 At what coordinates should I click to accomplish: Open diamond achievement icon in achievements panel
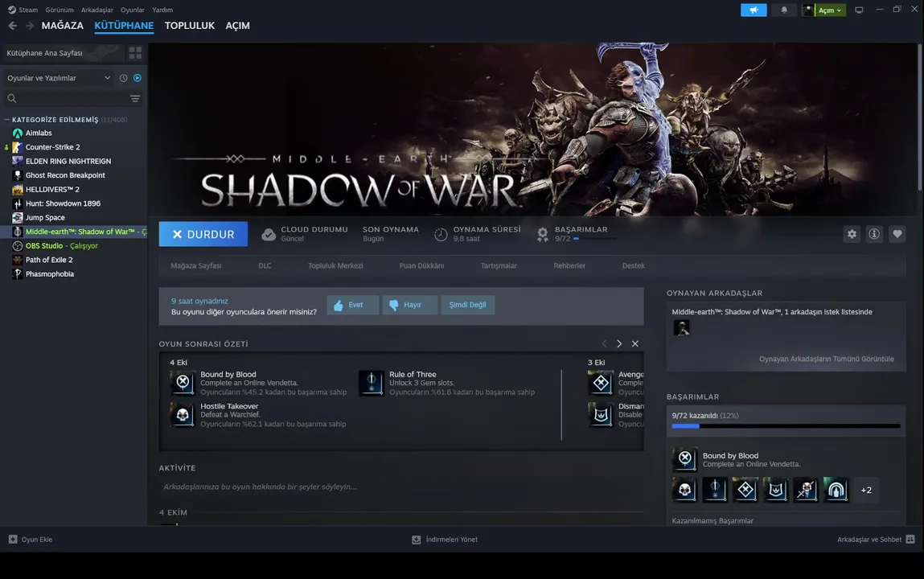click(x=745, y=490)
